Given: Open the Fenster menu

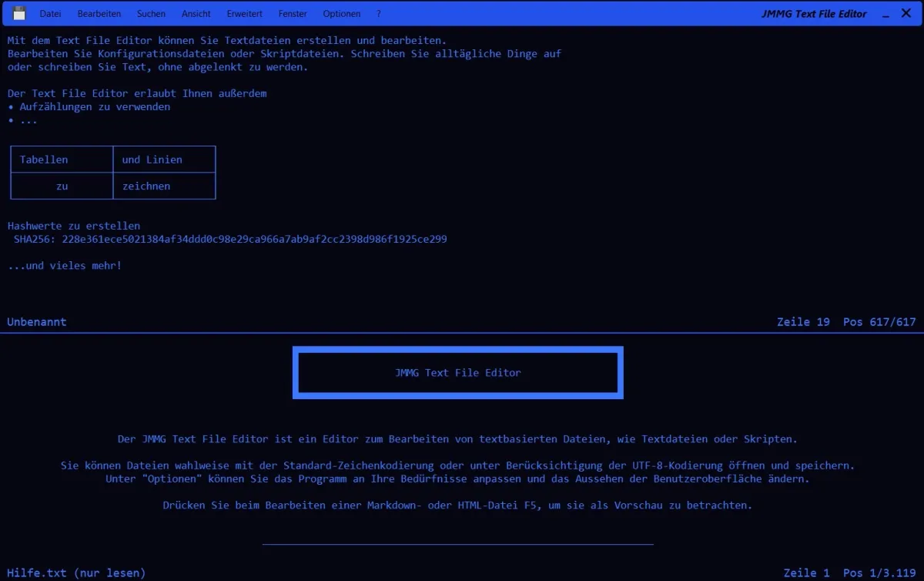Looking at the screenshot, I should point(293,14).
